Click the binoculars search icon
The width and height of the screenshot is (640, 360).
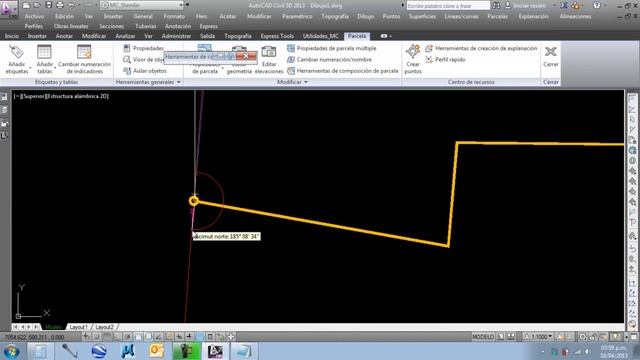click(496, 5)
